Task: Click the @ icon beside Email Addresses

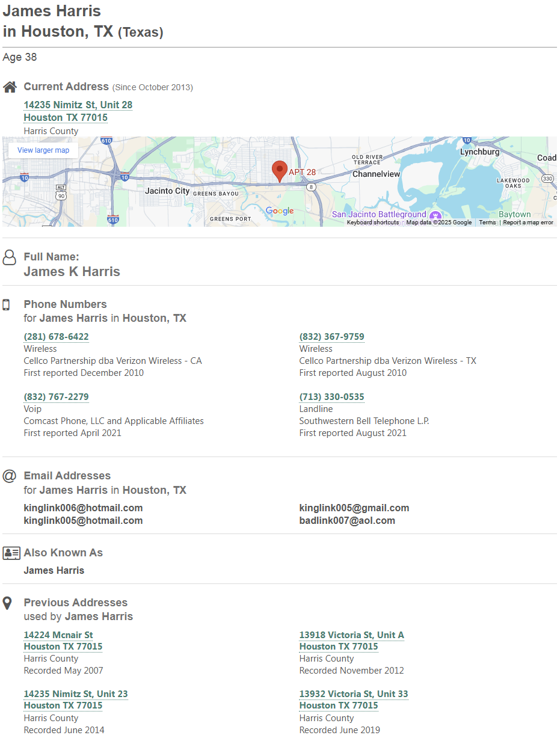Action: pyautogui.click(x=9, y=476)
